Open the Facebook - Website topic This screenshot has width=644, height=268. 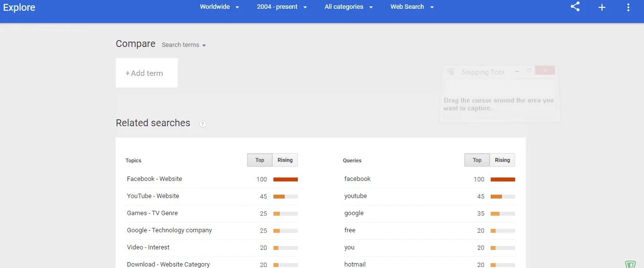154,179
